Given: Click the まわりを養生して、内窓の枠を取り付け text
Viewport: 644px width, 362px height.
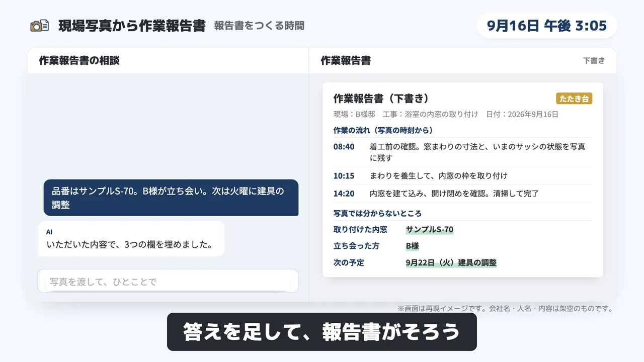Looking at the screenshot, I should point(439,176).
